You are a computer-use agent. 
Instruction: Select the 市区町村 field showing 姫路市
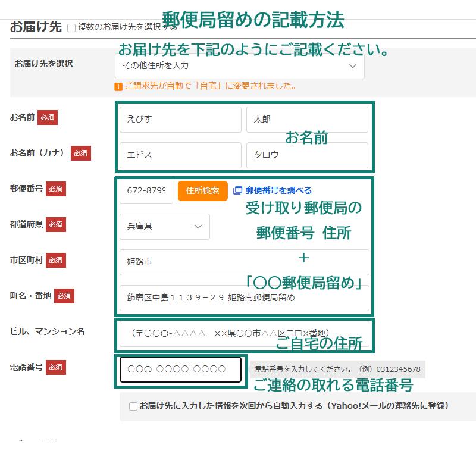coord(244,262)
